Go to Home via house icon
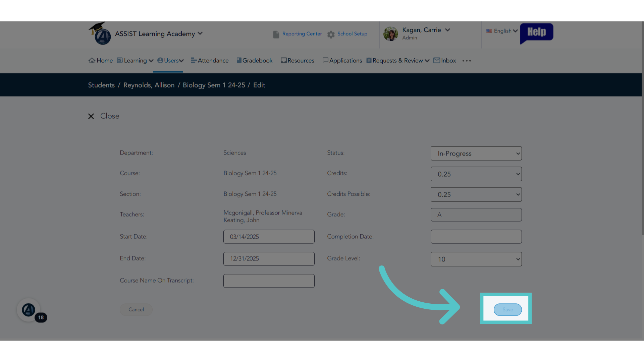644x362 pixels. point(92,61)
